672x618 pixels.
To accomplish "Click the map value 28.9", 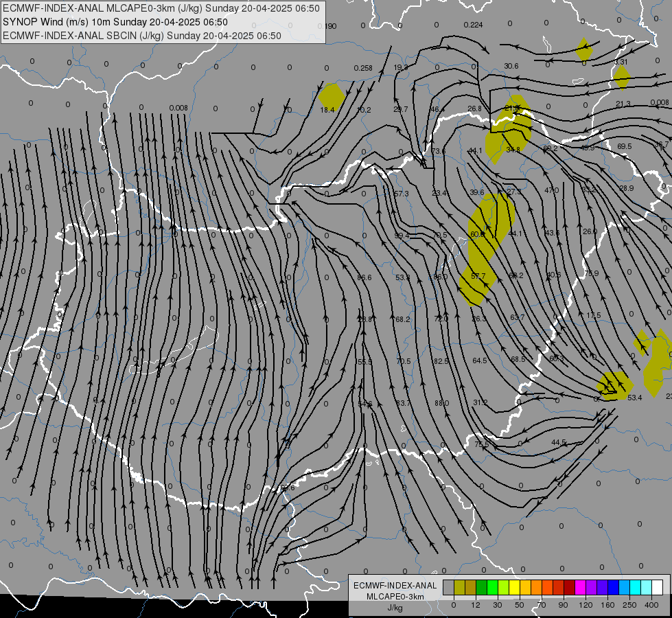I will (x=627, y=188).
